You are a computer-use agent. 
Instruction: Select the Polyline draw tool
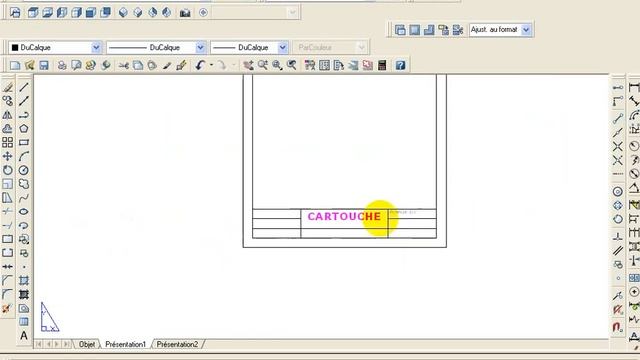pos(24,115)
